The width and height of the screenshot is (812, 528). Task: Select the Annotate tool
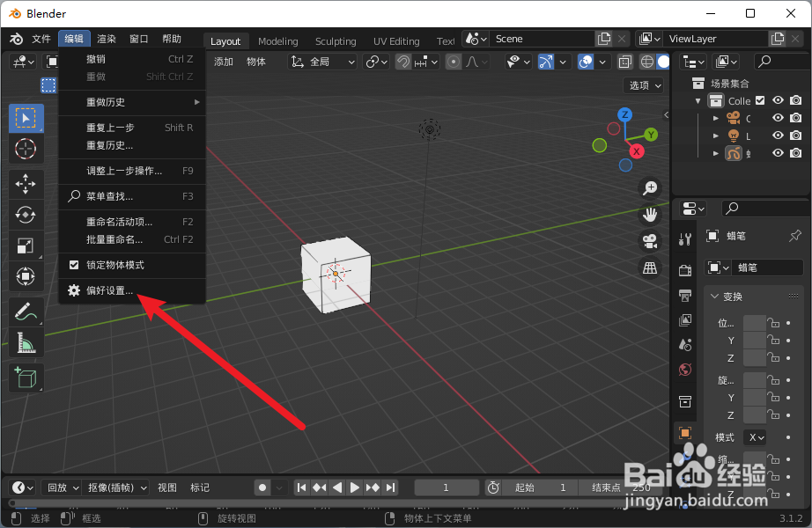pos(26,312)
